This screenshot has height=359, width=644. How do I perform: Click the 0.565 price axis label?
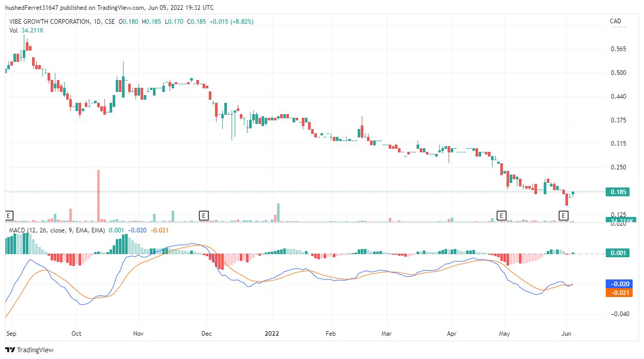pyautogui.click(x=618, y=49)
